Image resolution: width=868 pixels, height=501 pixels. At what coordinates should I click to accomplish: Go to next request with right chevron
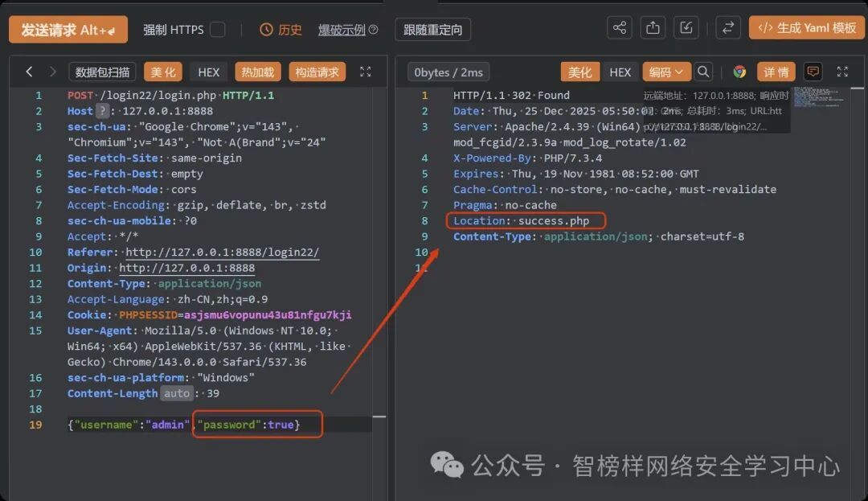[52, 72]
